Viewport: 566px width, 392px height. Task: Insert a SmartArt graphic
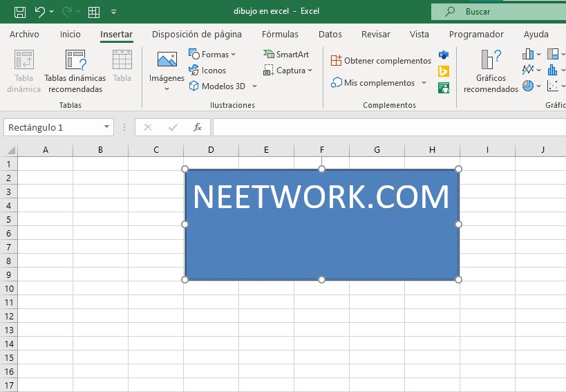286,55
